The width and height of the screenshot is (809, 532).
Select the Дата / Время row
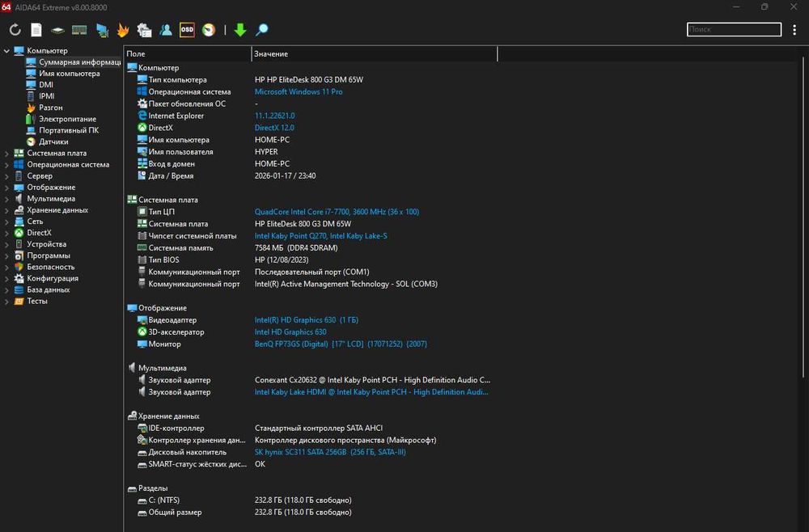(x=311, y=175)
